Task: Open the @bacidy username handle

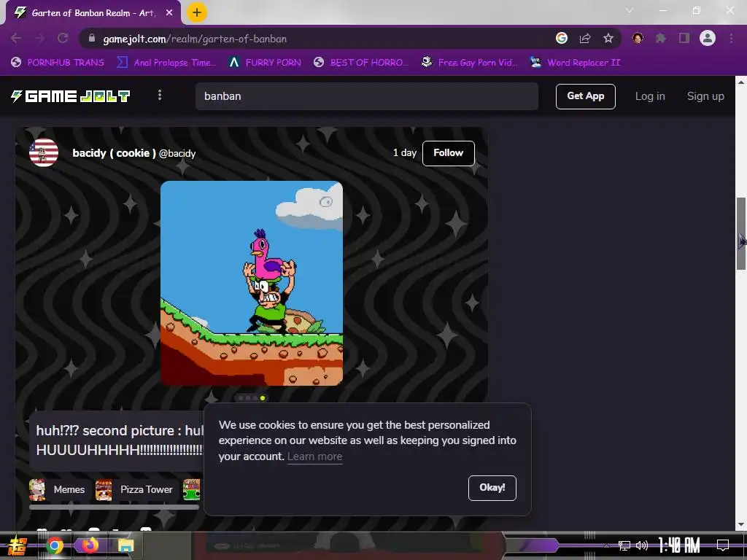Action: click(x=177, y=153)
